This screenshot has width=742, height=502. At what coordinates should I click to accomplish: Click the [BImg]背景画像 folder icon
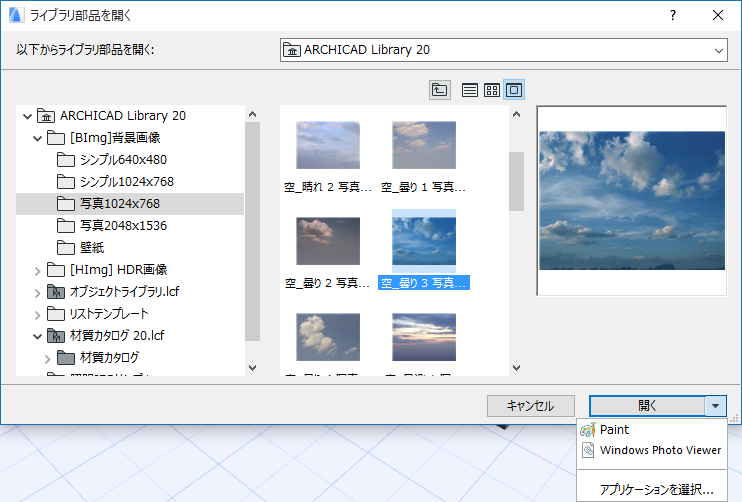coord(56,138)
